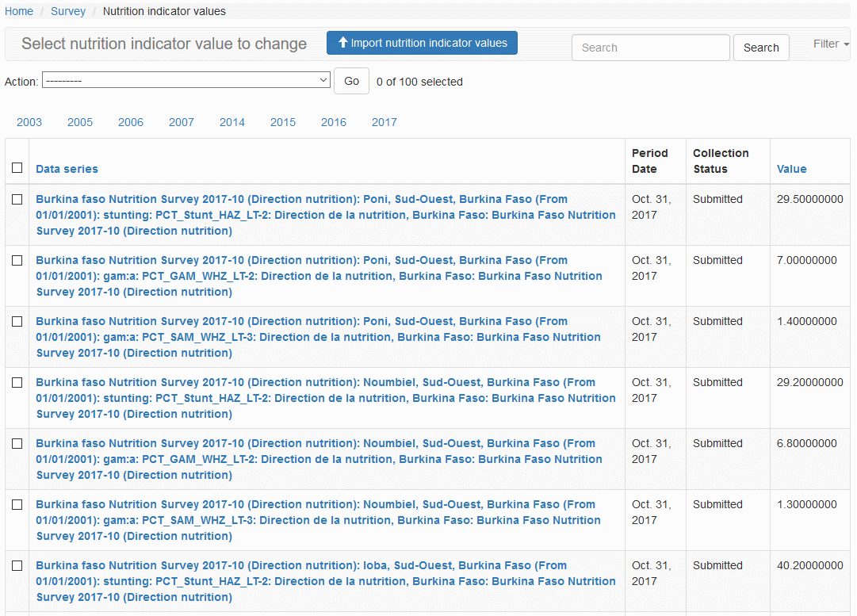The image size is (857, 616).
Task: Select year 2007 date filter
Action: [x=182, y=122]
